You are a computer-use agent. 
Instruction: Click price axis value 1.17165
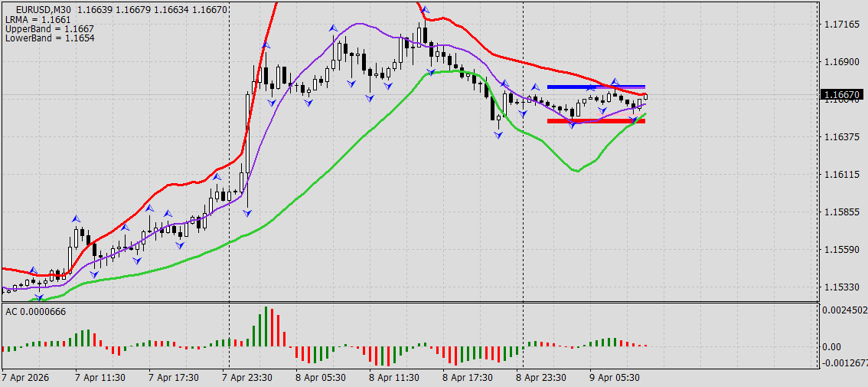pyautogui.click(x=841, y=25)
